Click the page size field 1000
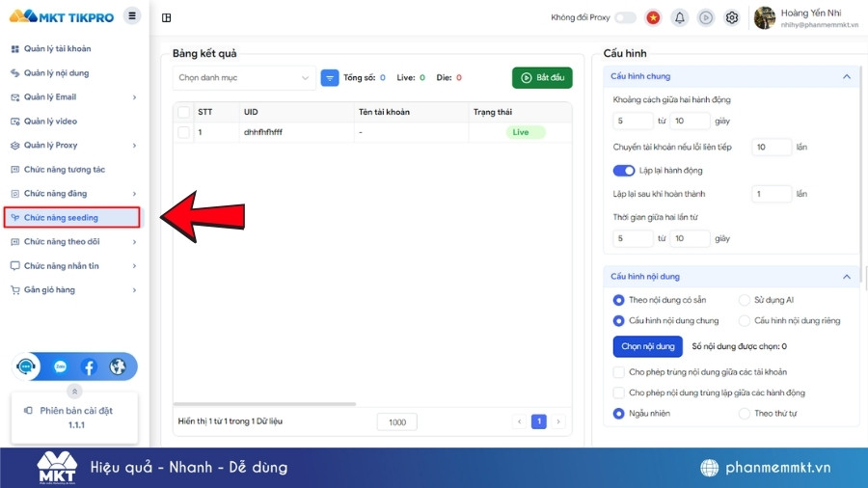868x488 pixels. [x=397, y=422]
